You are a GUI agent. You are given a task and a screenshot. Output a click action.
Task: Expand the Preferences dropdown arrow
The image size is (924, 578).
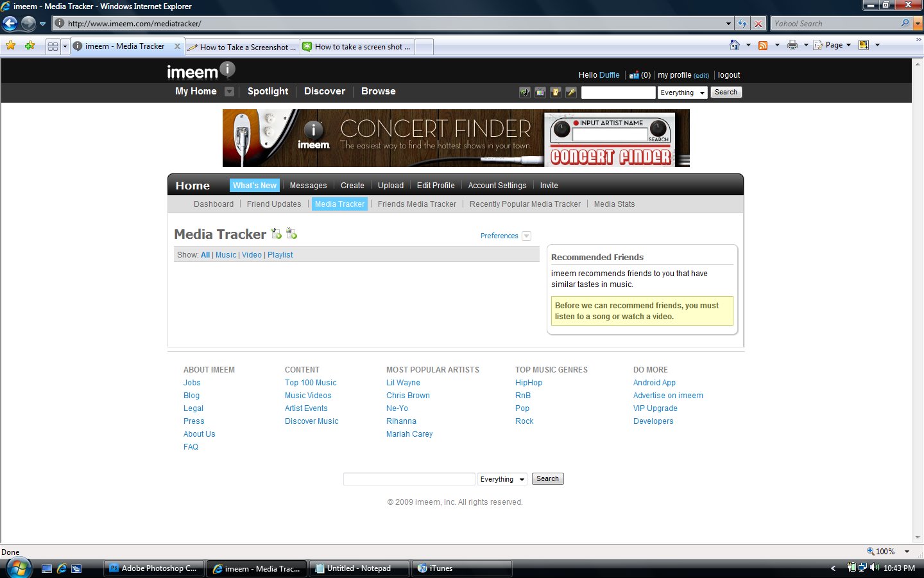[526, 236]
